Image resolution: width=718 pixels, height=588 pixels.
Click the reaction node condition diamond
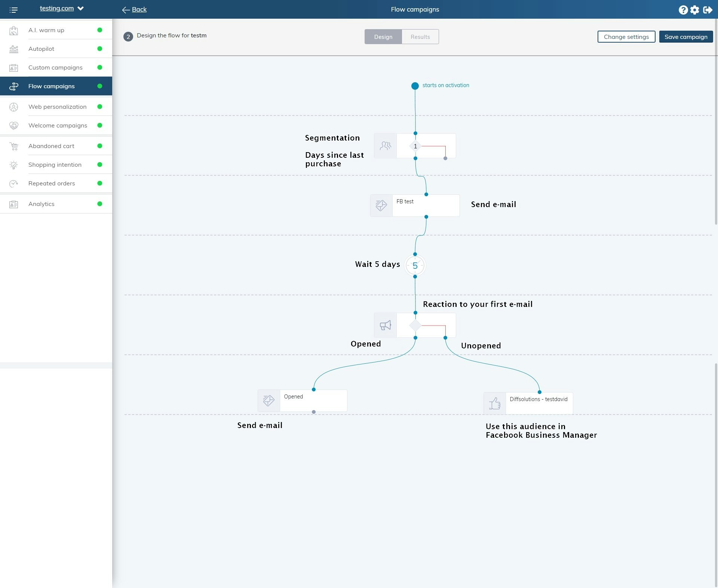pos(415,325)
